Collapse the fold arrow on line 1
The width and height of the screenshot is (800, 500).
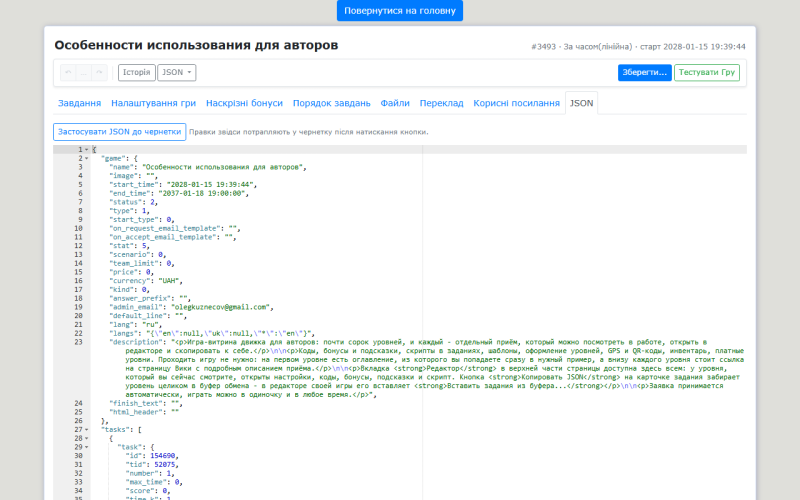pos(87,149)
